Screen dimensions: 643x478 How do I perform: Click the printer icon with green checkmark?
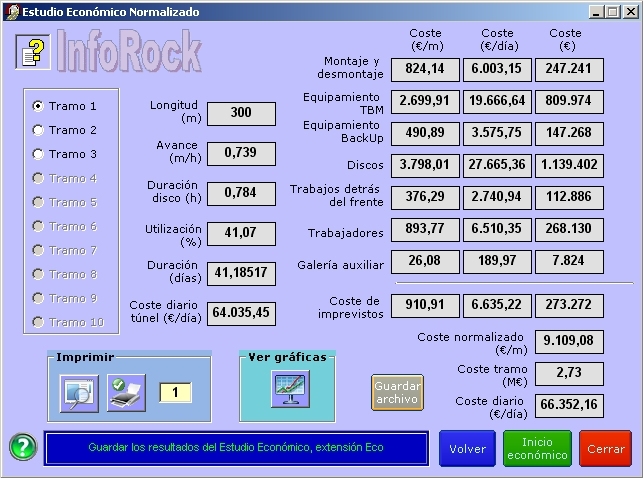tap(126, 391)
